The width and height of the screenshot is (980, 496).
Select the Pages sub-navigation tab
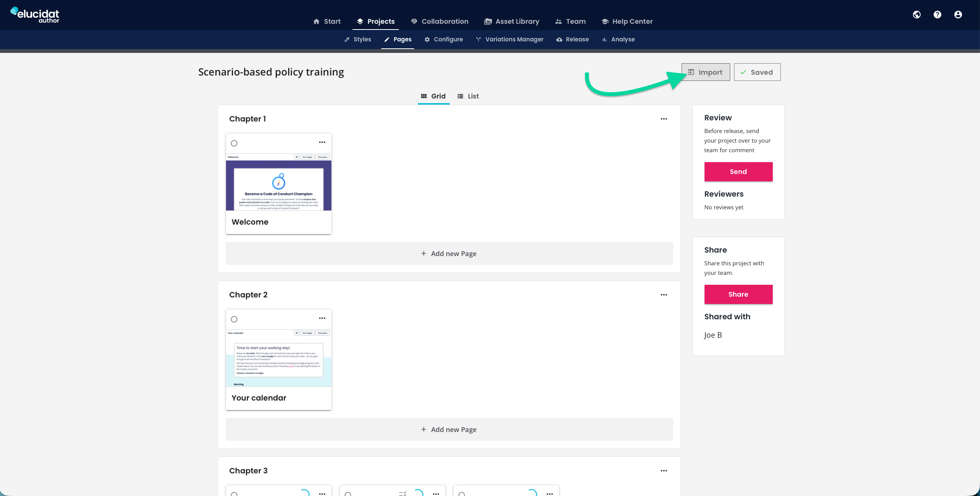(398, 39)
